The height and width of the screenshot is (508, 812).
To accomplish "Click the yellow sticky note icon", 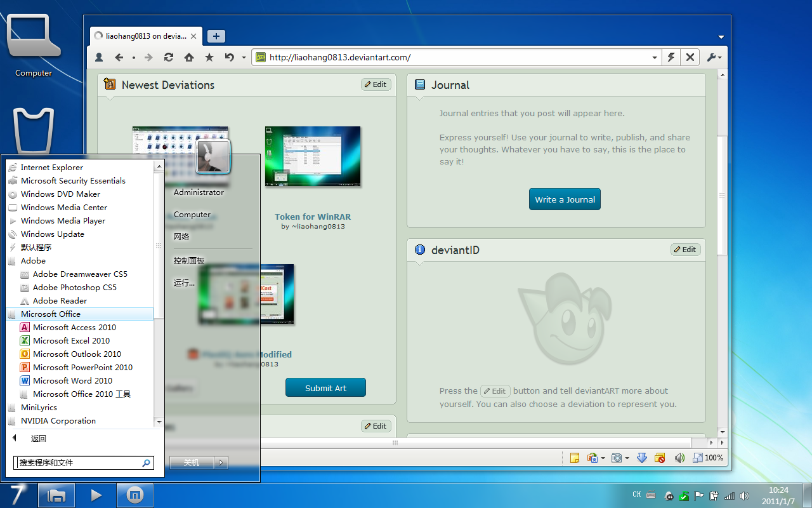I will click(x=575, y=458).
